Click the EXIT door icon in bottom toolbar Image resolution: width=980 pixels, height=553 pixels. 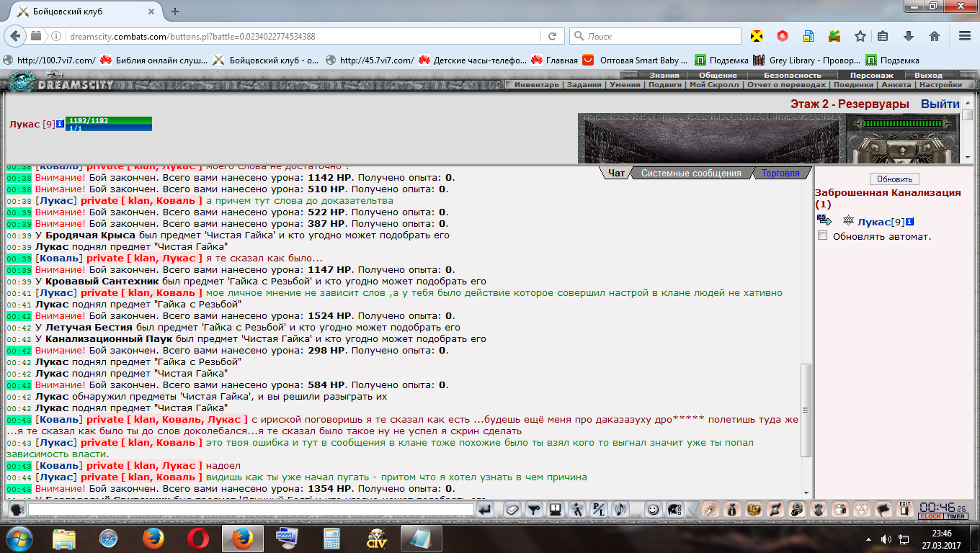tap(904, 509)
